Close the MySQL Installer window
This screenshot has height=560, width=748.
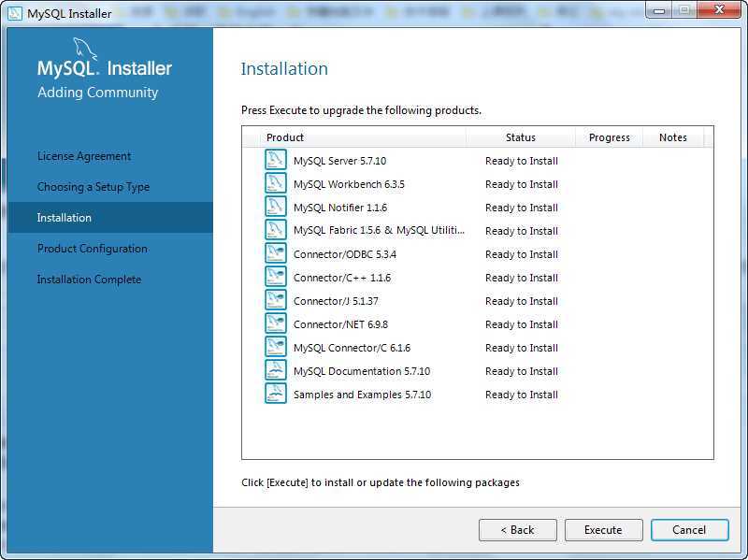coord(719,9)
